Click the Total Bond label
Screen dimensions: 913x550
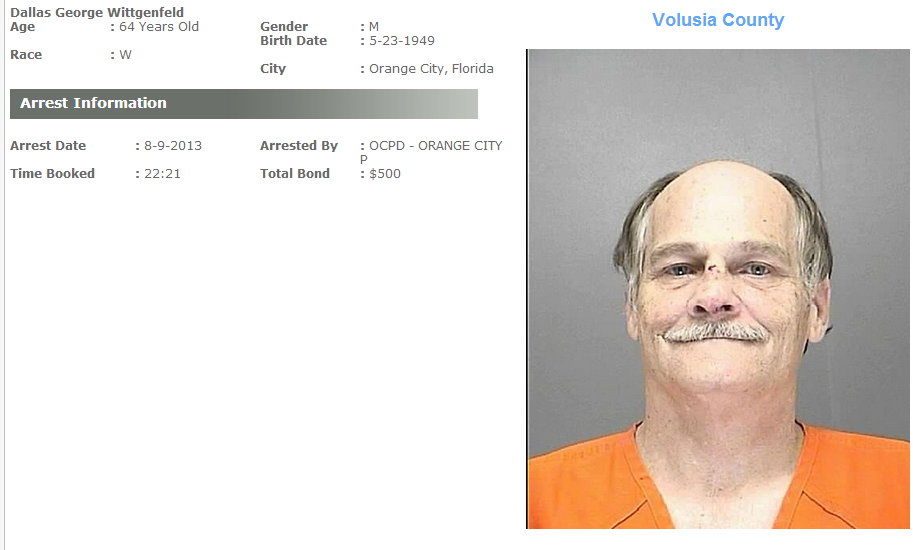[295, 173]
